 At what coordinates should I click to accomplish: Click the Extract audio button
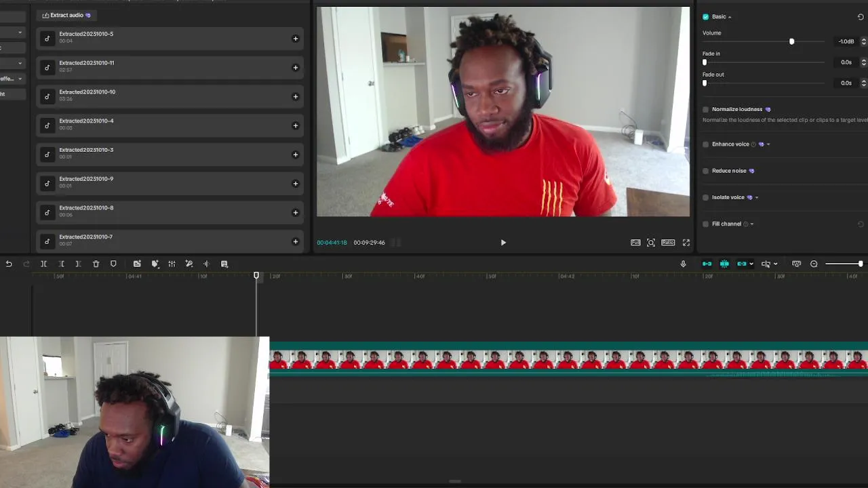point(66,15)
